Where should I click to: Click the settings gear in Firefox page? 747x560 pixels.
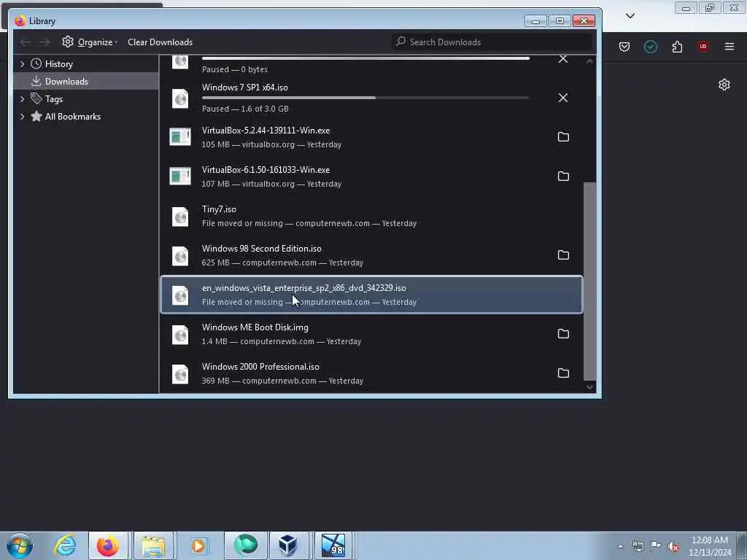click(x=724, y=85)
